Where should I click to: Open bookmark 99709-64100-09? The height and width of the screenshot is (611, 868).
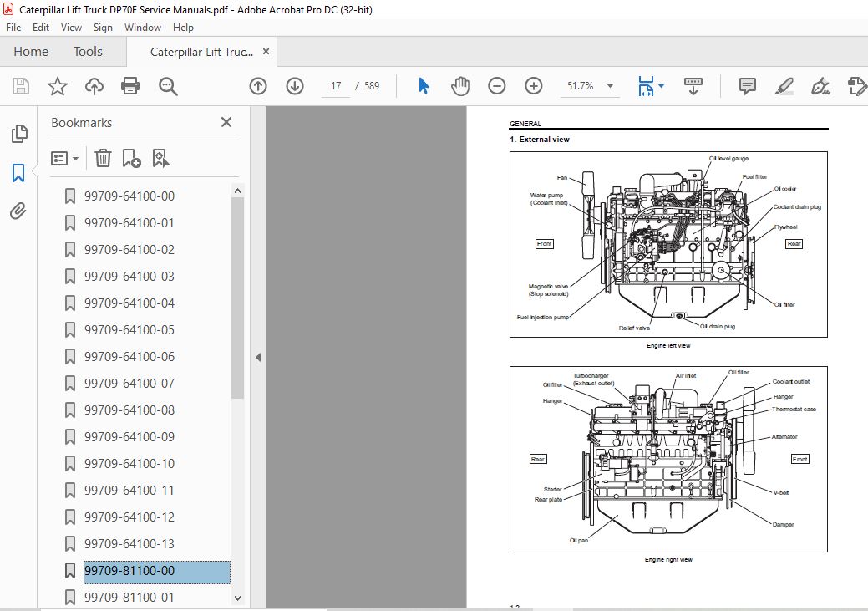click(x=129, y=436)
